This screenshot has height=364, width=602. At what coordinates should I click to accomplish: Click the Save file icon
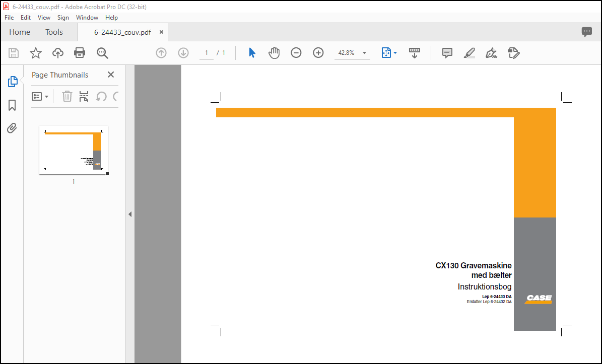point(14,53)
